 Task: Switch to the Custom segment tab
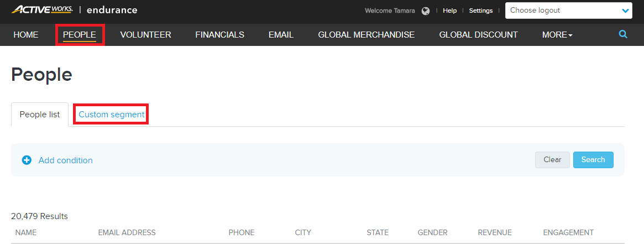111,115
